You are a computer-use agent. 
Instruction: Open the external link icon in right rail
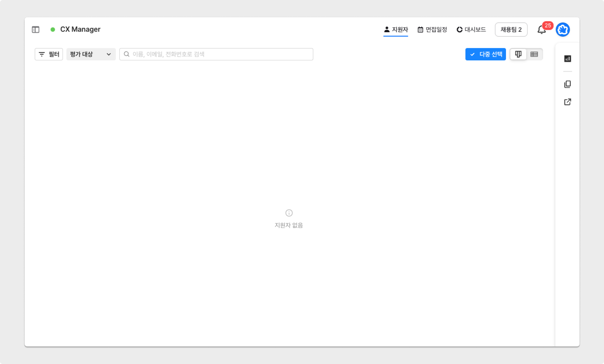click(567, 102)
